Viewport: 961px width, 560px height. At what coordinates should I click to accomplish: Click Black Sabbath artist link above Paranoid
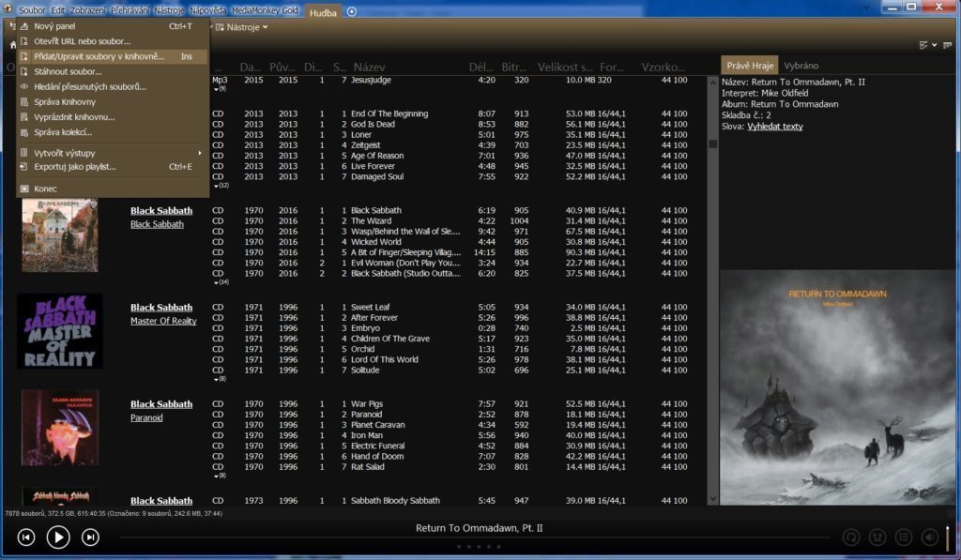(x=161, y=404)
